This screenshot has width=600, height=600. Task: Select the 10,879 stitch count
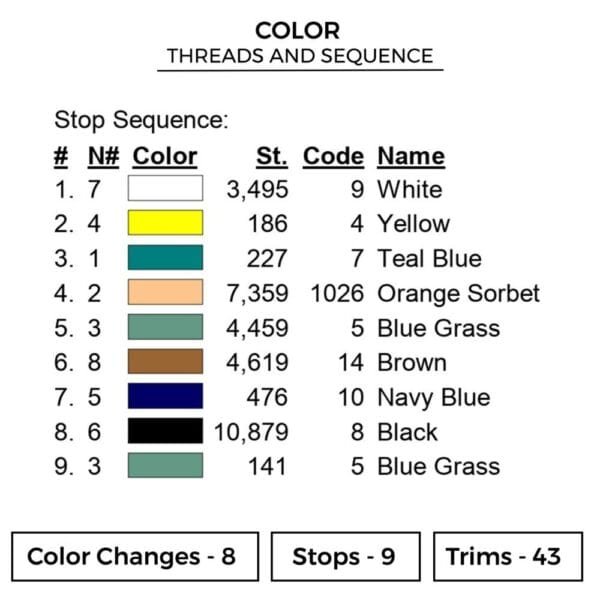tap(251, 432)
